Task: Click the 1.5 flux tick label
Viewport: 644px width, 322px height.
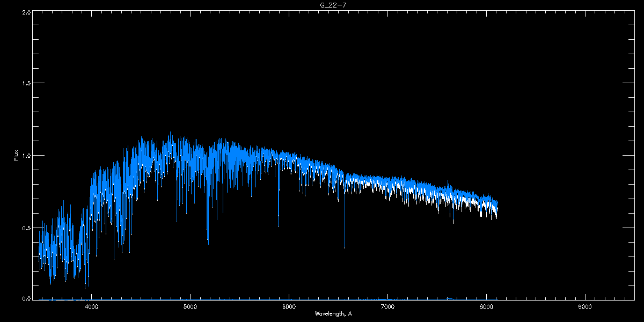Action: (x=26, y=84)
